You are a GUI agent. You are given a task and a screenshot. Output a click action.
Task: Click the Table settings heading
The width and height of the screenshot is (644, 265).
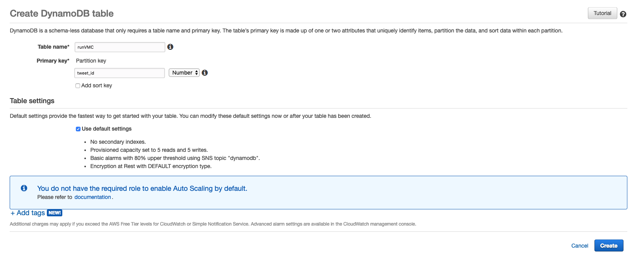(x=32, y=101)
